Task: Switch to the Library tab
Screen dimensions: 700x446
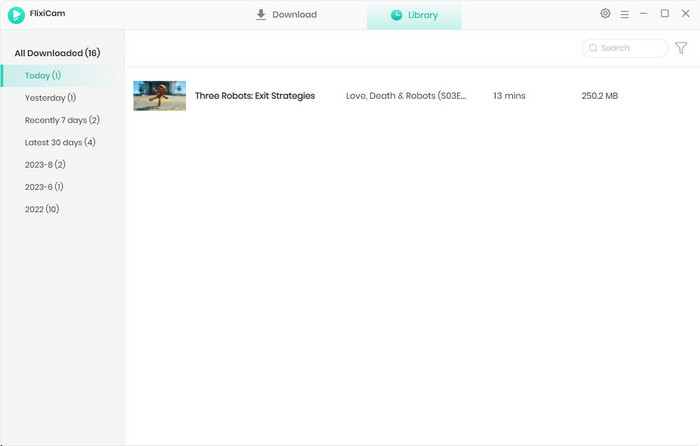Action: [414, 15]
